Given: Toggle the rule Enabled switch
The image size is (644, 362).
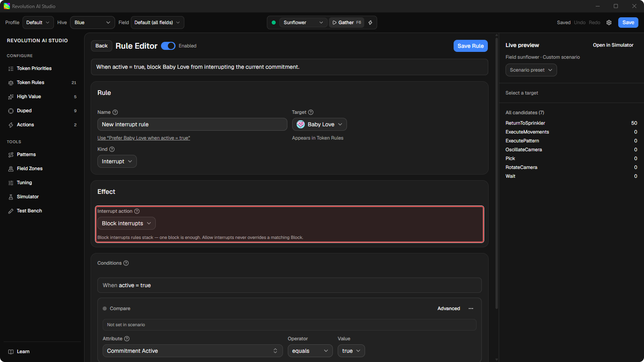Looking at the screenshot, I should tap(168, 46).
